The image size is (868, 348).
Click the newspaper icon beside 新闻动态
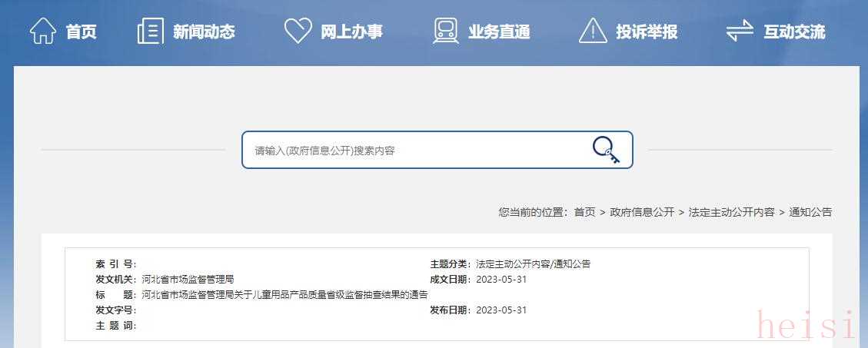tap(151, 31)
